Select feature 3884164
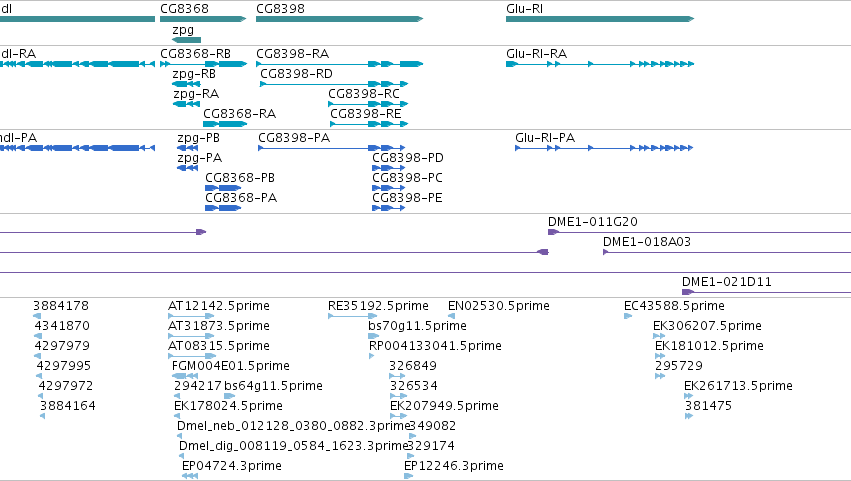The width and height of the screenshot is (851, 481). (68, 407)
